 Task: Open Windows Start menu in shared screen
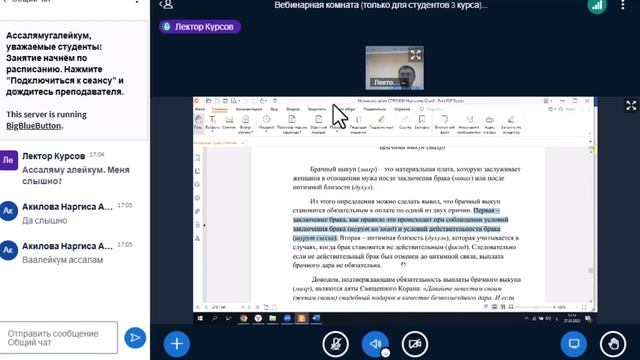[x=200, y=318]
